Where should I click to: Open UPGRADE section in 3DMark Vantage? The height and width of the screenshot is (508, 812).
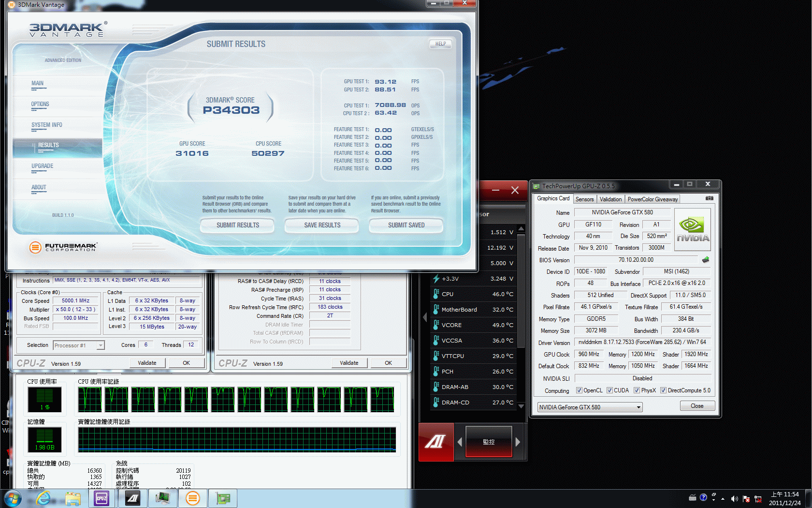(43, 166)
